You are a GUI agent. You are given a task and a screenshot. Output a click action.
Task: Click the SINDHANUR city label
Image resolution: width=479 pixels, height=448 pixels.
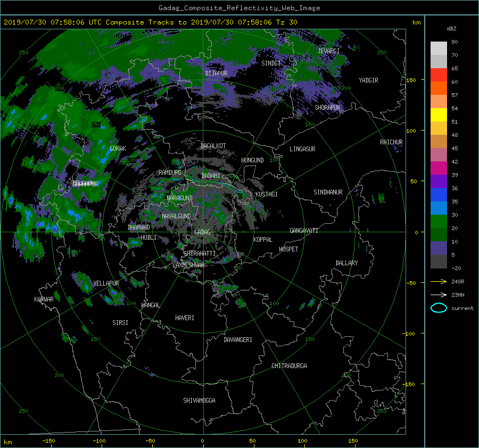[328, 192]
